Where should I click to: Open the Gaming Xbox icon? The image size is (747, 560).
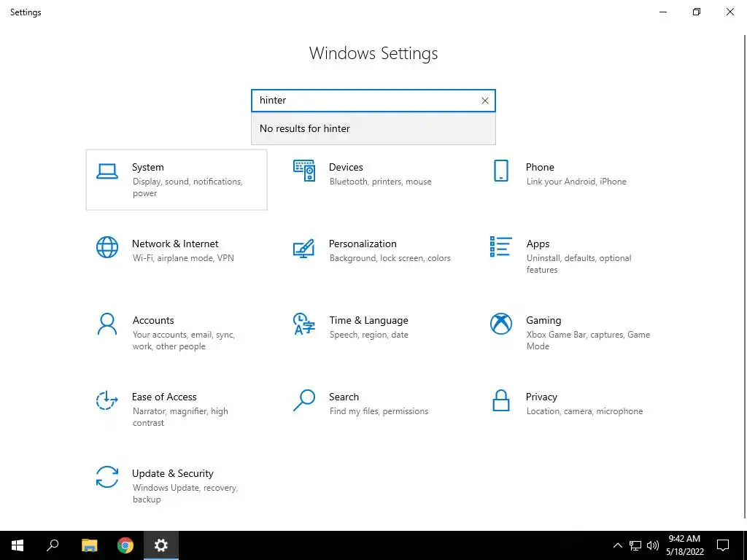point(500,324)
